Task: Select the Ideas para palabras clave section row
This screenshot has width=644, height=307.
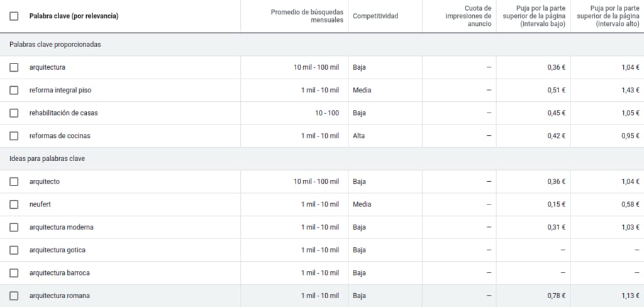Action: point(322,159)
